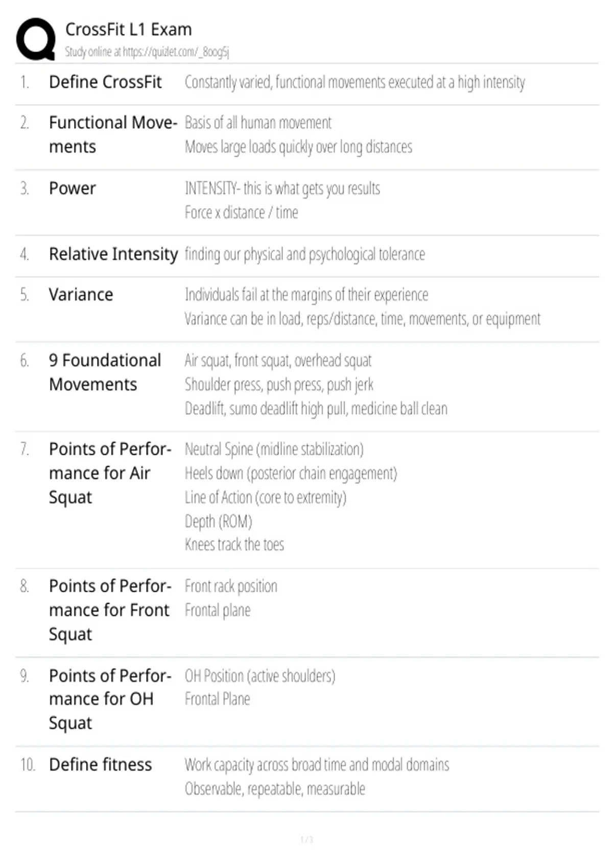The image size is (613, 868).
Task: Select Points of Performance for Air Squat
Action: point(110,473)
